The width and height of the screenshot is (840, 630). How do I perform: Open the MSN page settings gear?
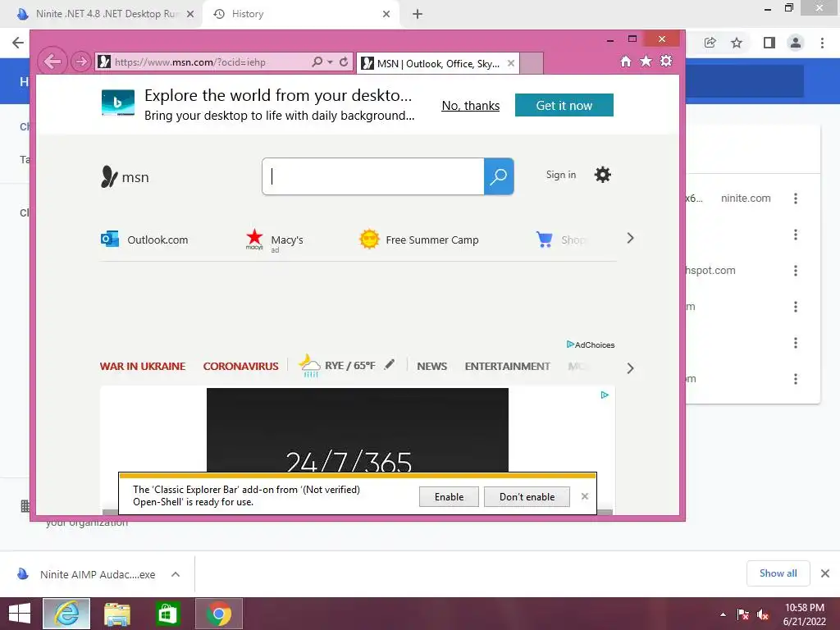point(603,175)
